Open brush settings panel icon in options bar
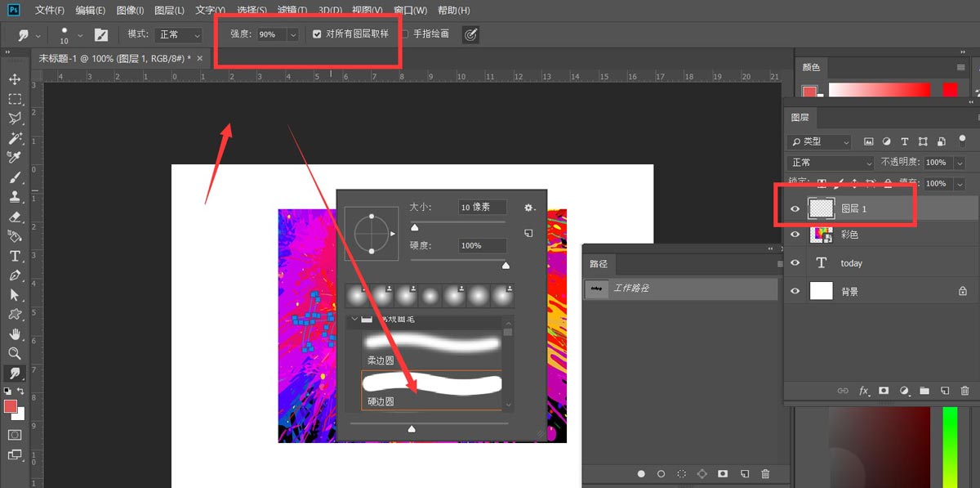The image size is (980, 488). 101,35
